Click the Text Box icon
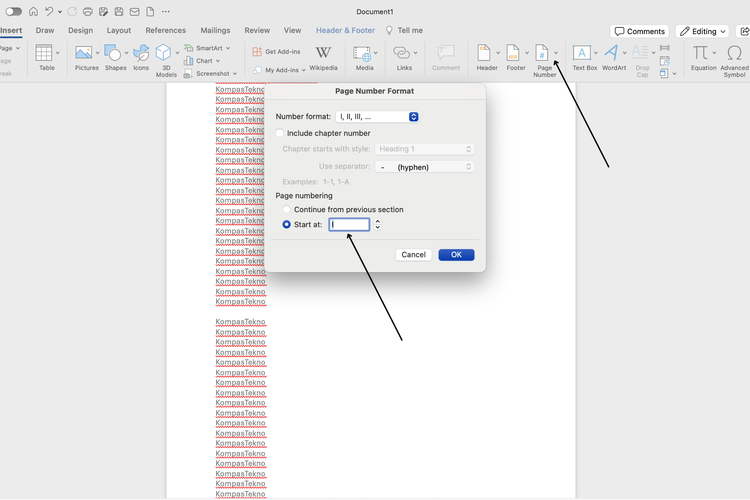The image size is (750, 500). click(582, 53)
